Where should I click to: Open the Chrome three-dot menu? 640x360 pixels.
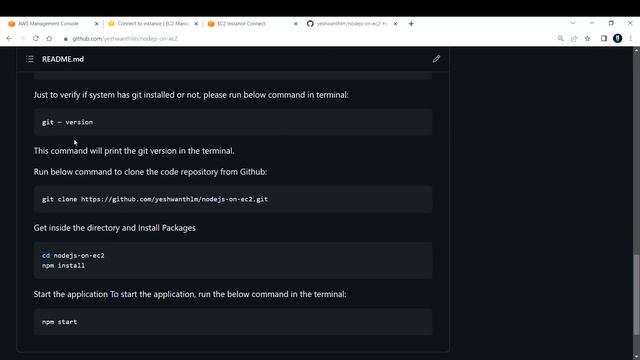(631, 38)
